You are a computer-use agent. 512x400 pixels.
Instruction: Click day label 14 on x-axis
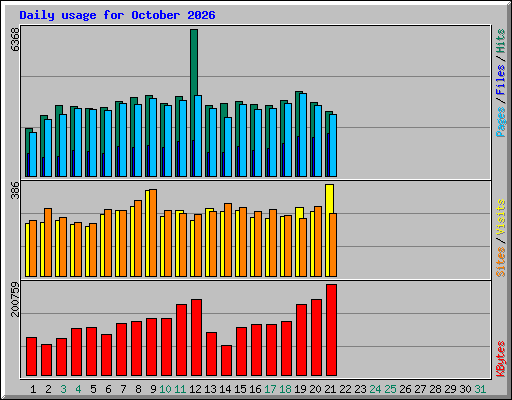point(225,389)
